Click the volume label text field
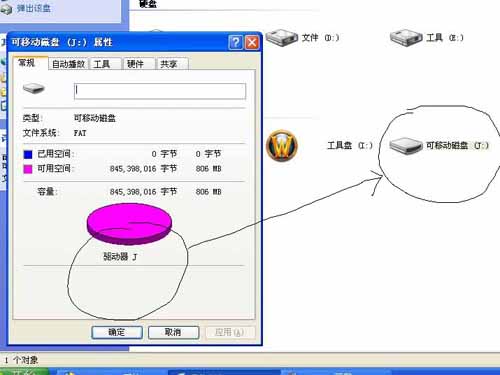 160,91
